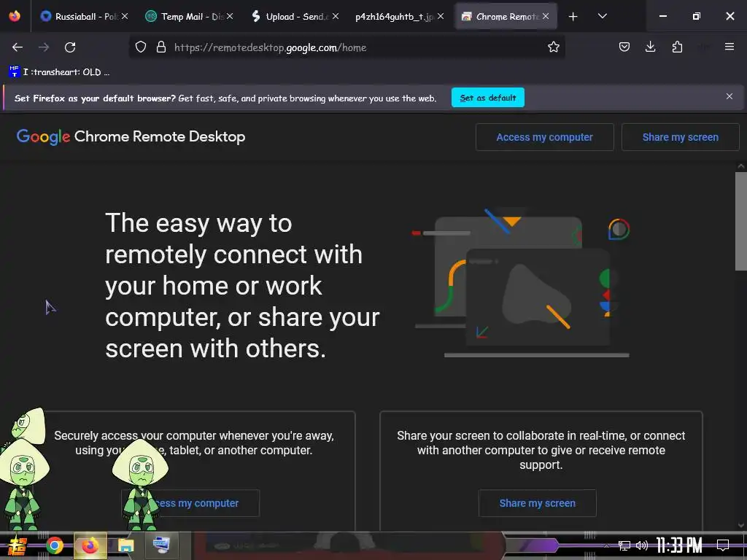Reload the page with the refresh icon
This screenshot has width=747, height=560.
[x=70, y=47]
